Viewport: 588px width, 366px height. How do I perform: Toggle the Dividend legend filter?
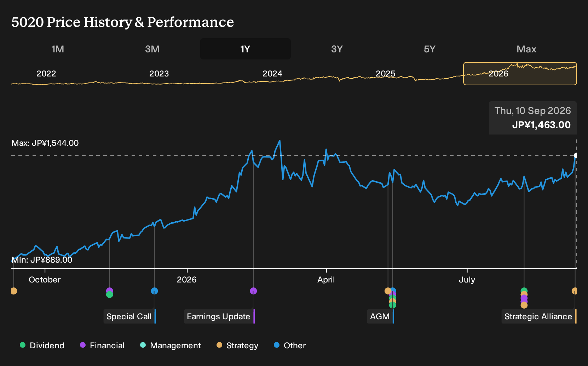tap(42, 345)
